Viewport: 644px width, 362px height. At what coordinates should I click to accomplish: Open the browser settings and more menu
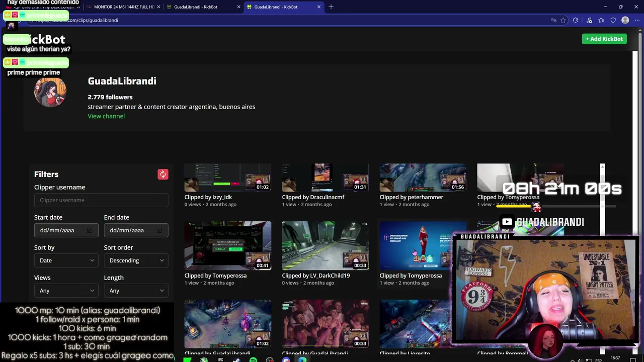click(x=637, y=20)
